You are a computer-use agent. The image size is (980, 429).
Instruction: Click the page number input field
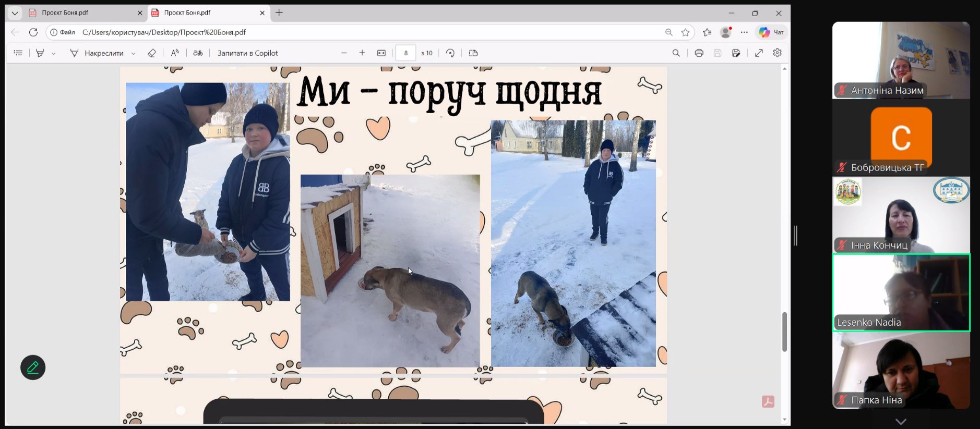[x=405, y=53]
